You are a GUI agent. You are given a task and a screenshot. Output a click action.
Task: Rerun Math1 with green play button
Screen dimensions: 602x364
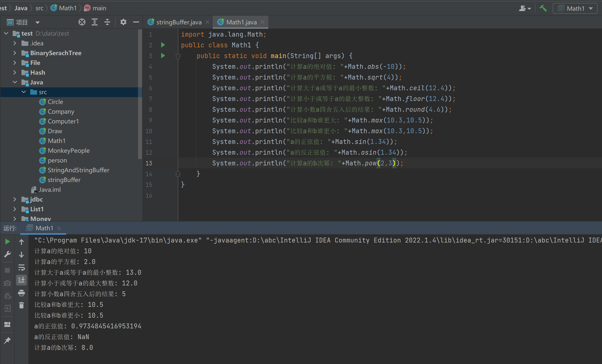coord(7,242)
